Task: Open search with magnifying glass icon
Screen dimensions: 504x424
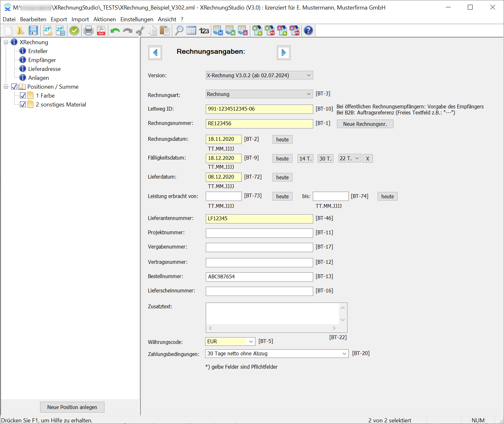Action: (x=179, y=31)
